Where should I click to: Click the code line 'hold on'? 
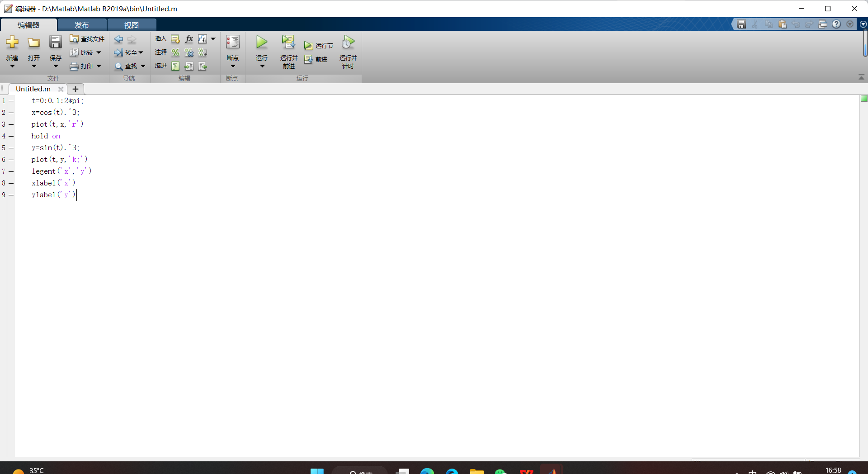point(46,136)
